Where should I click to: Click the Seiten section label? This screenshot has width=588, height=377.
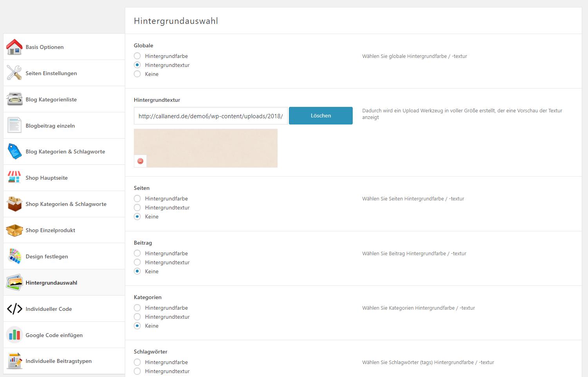142,188
